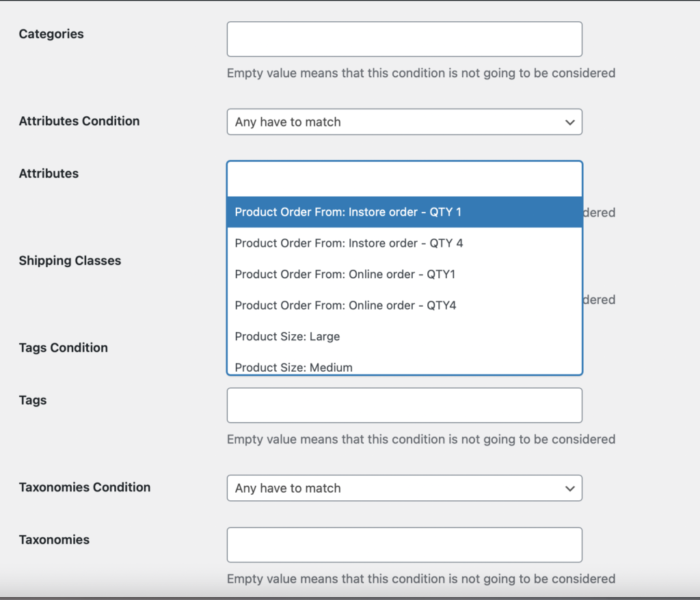The width and height of the screenshot is (700, 600).
Task: Pick Online order - QTY4 attribute
Action: coord(404,305)
